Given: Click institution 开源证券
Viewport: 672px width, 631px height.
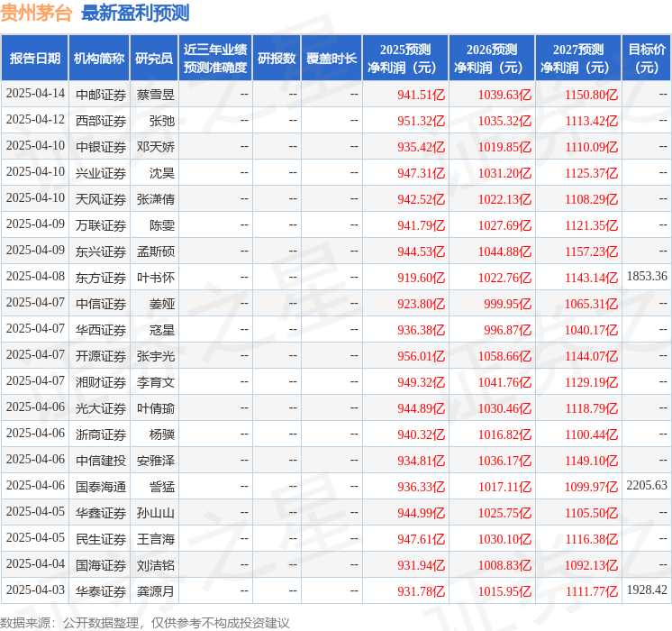Looking at the screenshot, I should (x=101, y=356).
